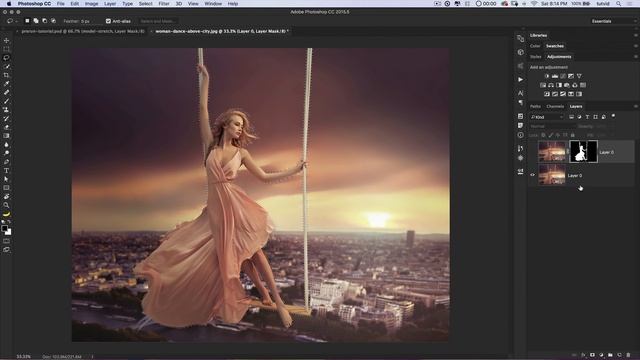Toggle the Anti-alias checkbox
640x360 pixels.
[x=108, y=21]
